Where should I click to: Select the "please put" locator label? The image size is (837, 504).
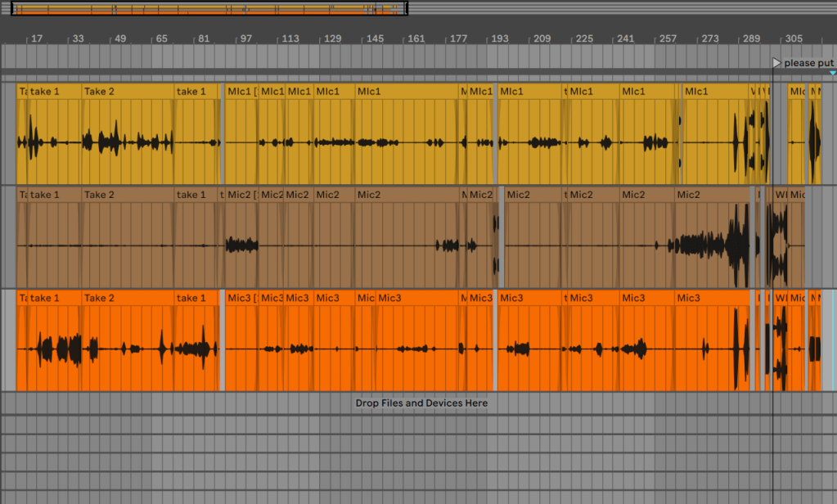pyautogui.click(x=808, y=63)
